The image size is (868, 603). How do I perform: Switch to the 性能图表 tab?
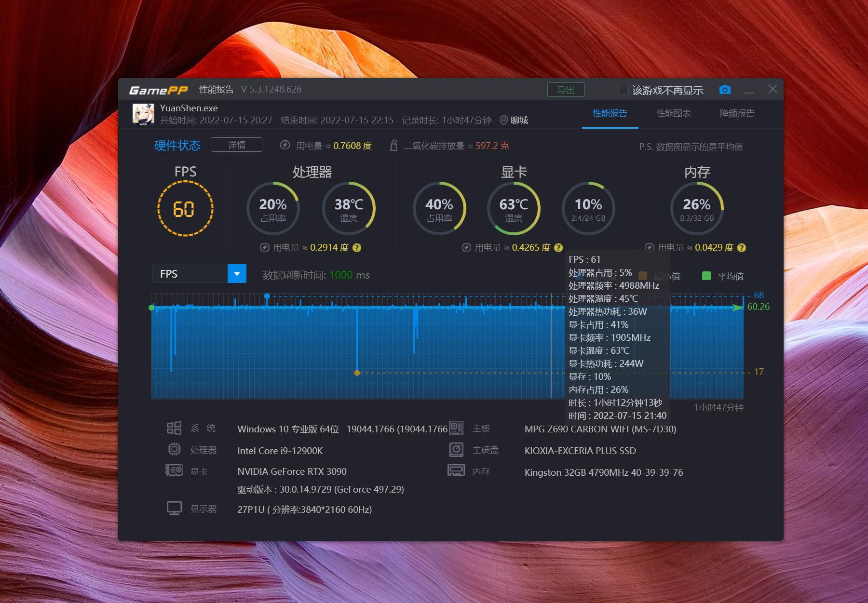point(673,113)
